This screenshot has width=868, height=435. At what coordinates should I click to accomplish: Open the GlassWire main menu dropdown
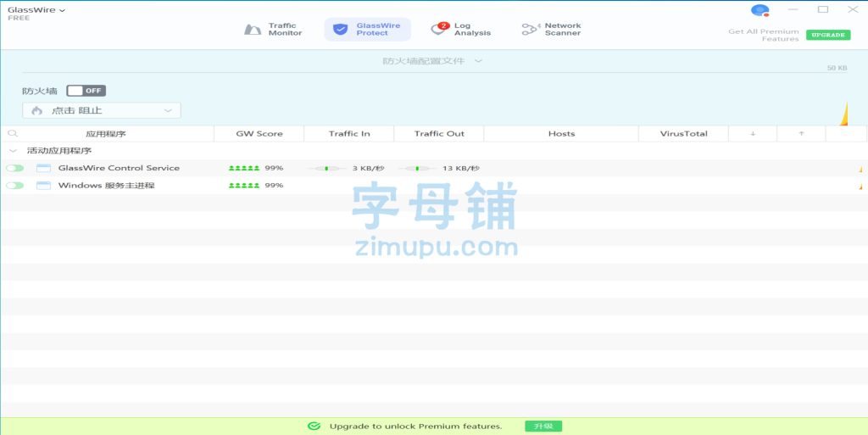tap(36, 10)
